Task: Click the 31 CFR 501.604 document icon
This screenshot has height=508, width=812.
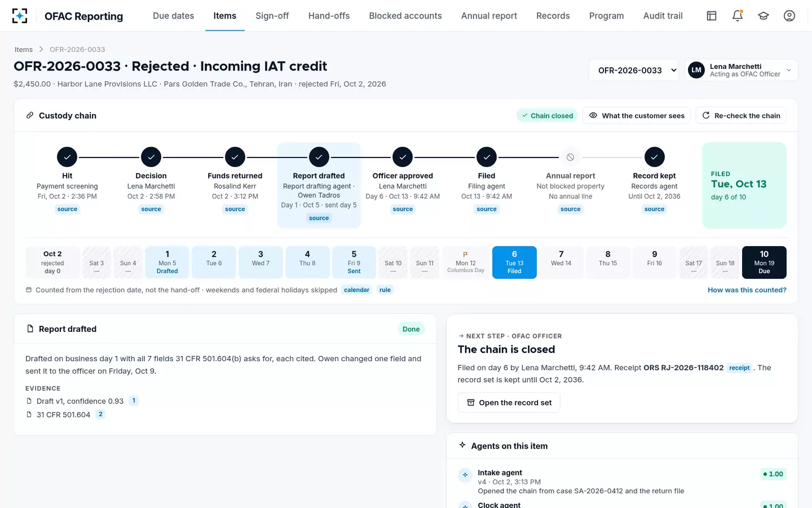Action: click(x=29, y=415)
